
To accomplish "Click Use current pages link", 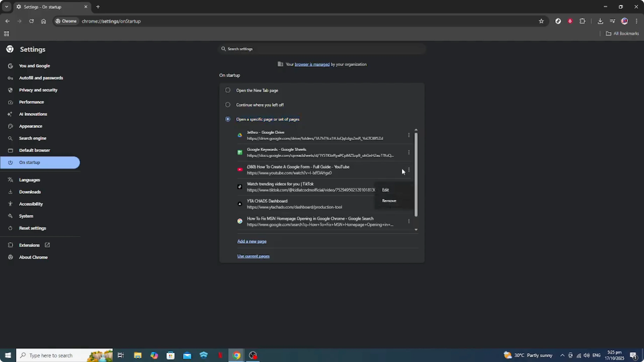I will point(253,256).
